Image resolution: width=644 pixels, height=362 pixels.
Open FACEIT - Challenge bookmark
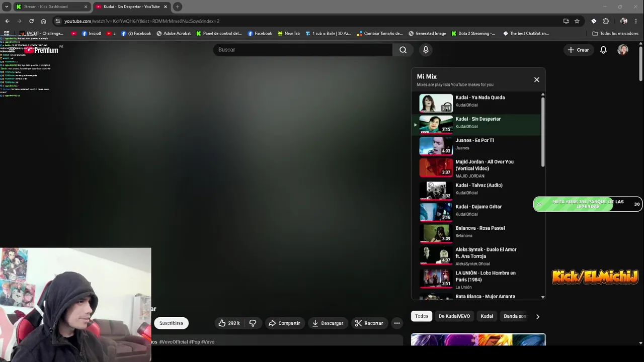(x=42, y=34)
